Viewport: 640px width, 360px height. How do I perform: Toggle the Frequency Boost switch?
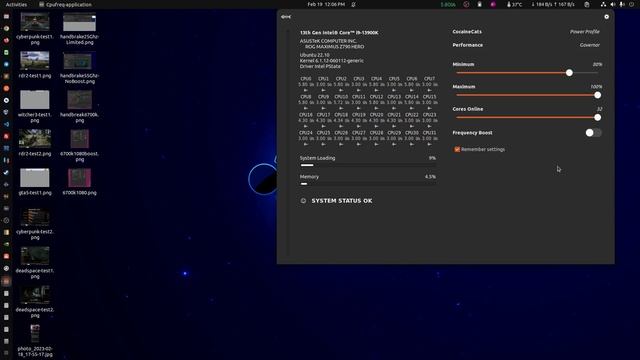tap(593, 133)
